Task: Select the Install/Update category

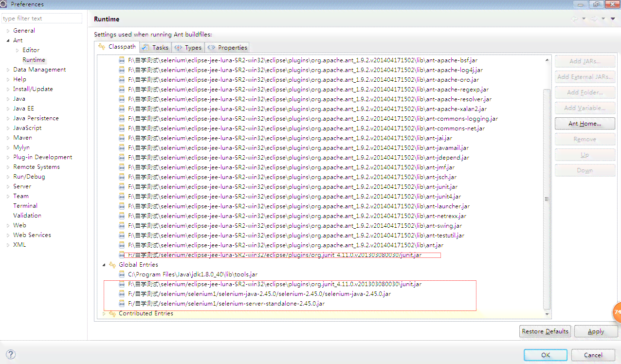Action: point(33,89)
